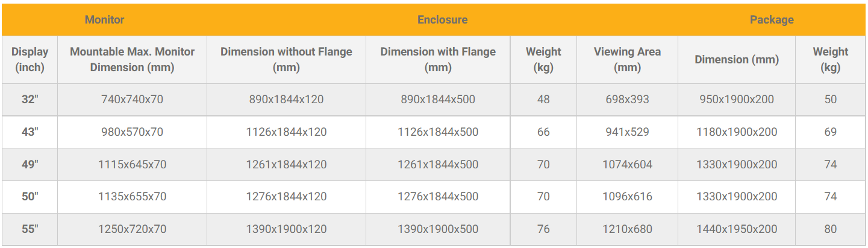Viewport: 868px width, 248px height.
Task: Select the Dimension without Flange header
Action: [x=286, y=60]
